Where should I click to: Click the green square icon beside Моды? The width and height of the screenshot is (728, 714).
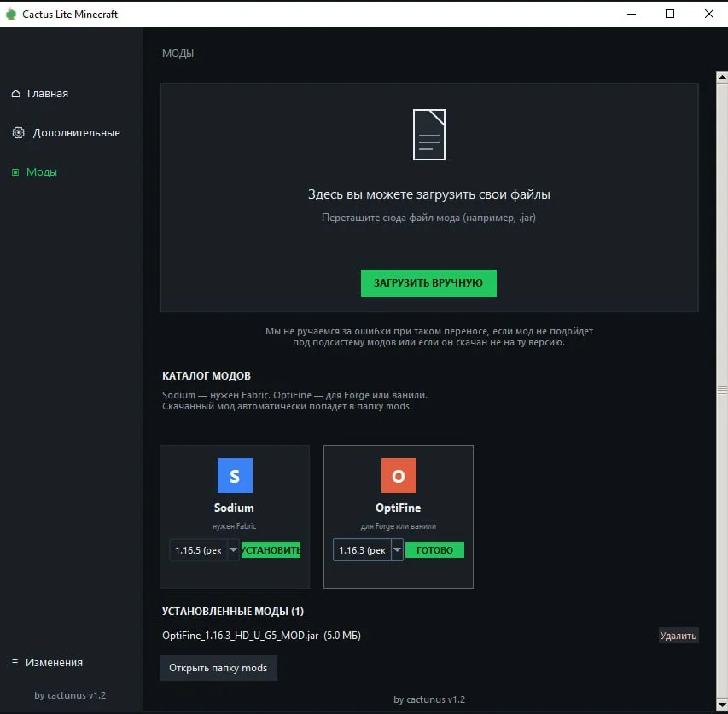pyautogui.click(x=15, y=172)
